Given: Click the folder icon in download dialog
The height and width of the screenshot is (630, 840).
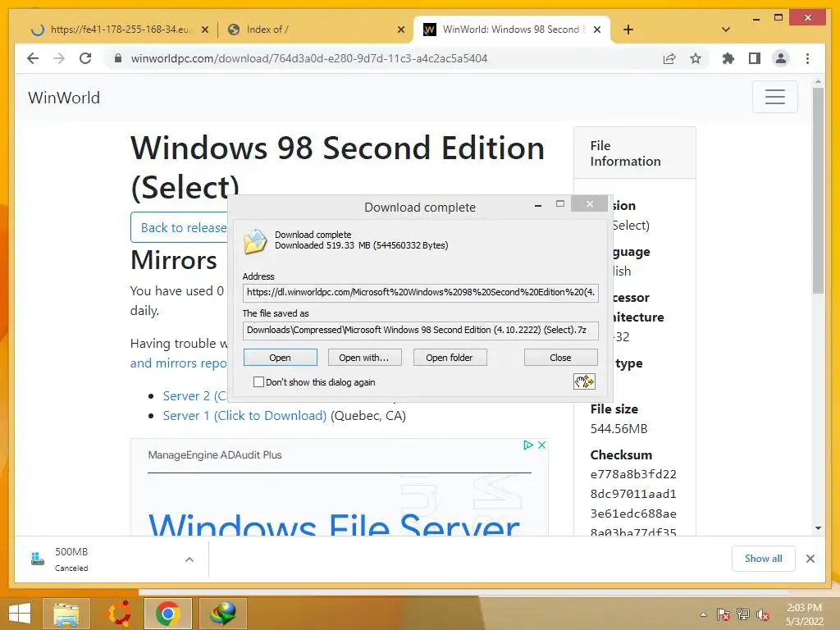Looking at the screenshot, I should [256, 241].
